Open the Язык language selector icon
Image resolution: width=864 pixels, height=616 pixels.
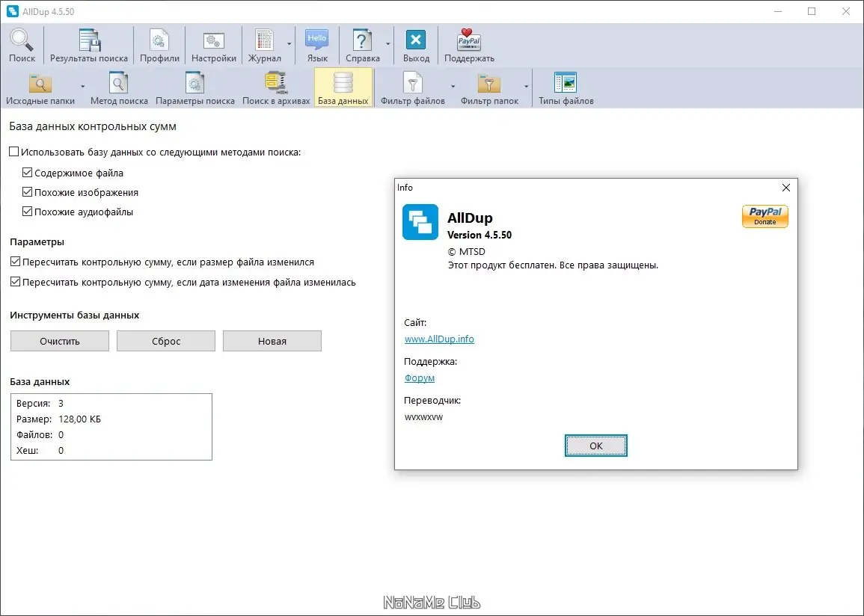point(317,45)
